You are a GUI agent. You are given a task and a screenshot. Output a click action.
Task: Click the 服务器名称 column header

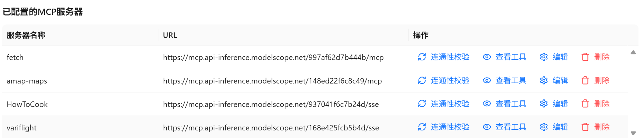click(26, 35)
